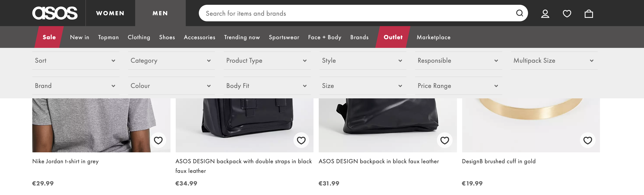Expand the Sort dropdown
The image size is (644, 195).
click(x=76, y=61)
